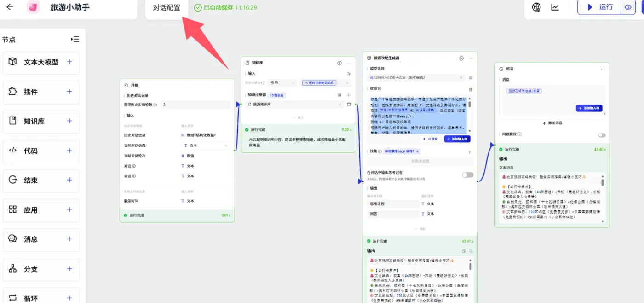Open the 开始/当前对话信息 variable dropdown
The image size is (644, 303).
pyautogui.click(x=326, y=83)
